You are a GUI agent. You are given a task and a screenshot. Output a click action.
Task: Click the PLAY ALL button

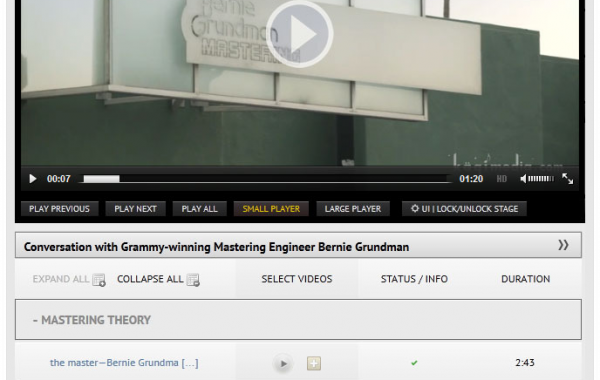pyautogui.click(x=199, y=209)
